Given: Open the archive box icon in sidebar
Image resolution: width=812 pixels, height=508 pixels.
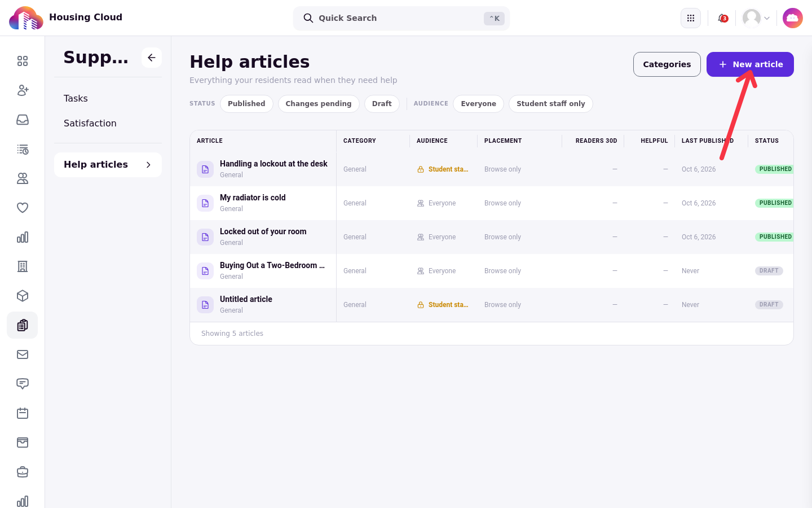Looking at the screenshot, I should [23, 443].
